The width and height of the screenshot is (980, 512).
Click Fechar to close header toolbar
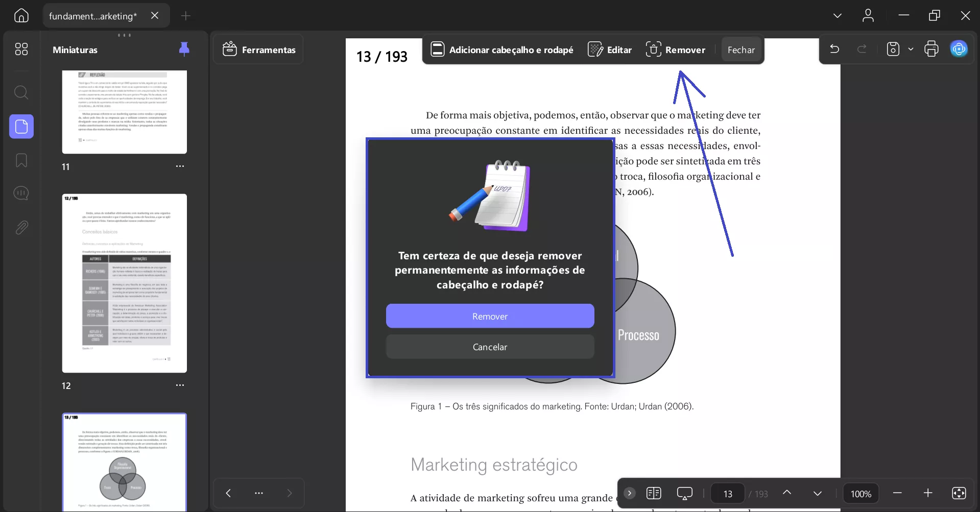click(x=741, y=50)
